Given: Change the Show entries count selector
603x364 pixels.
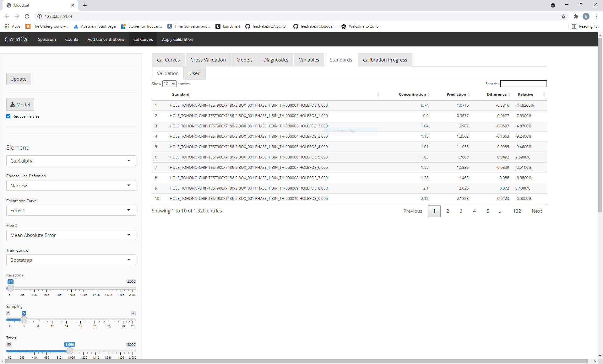Looking at the screenshot, I should (x=169, y=84).
